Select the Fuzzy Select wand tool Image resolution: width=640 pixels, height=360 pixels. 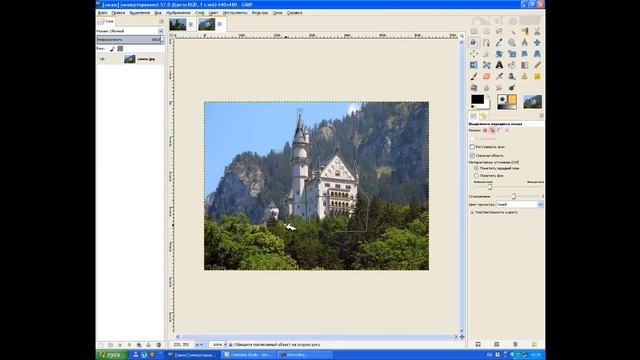(x=512, y=31)
